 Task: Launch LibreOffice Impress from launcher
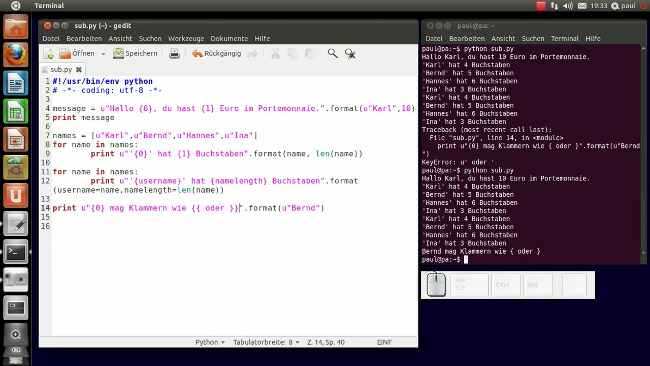pyautogui.click(x=16, y=139)
